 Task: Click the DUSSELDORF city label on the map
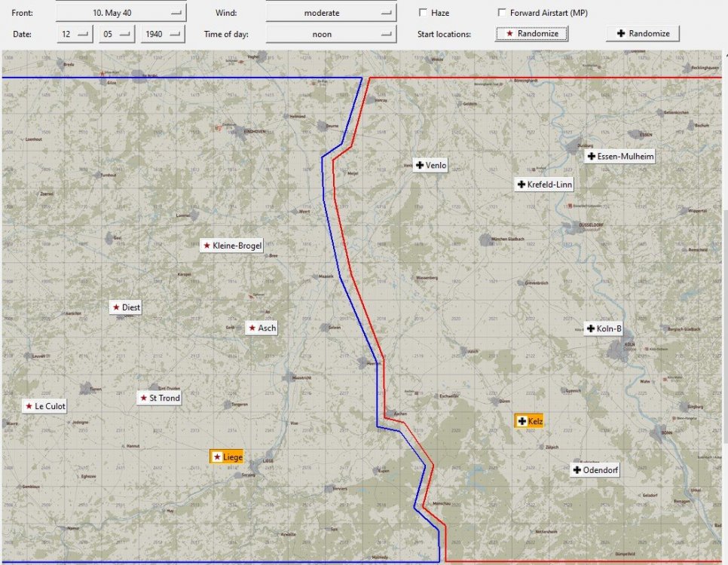[x=591, y=224]
